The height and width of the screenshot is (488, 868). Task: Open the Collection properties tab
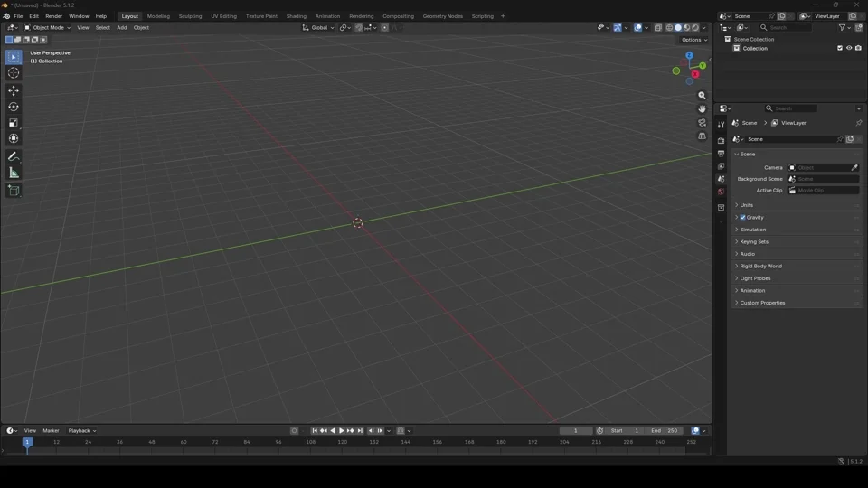tap(721, 208)
